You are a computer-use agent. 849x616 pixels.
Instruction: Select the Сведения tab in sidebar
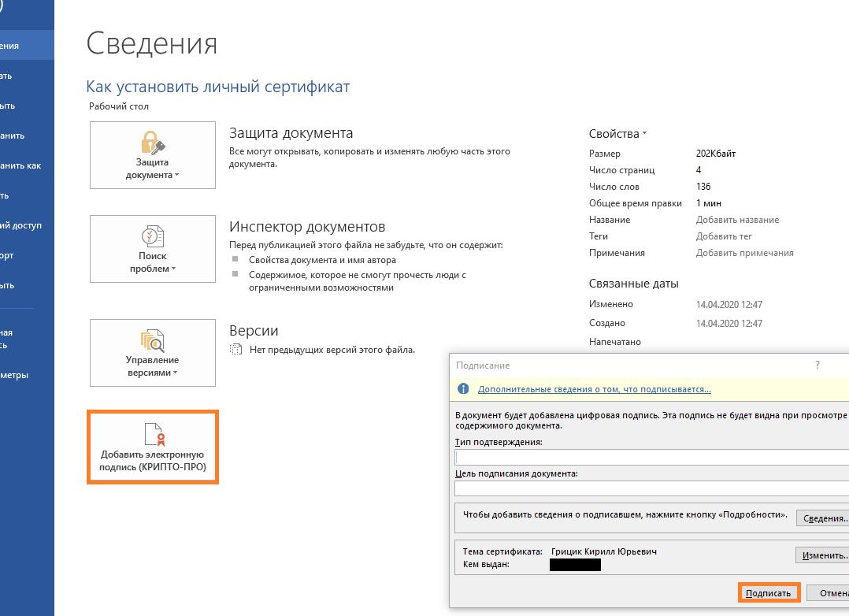27,46
